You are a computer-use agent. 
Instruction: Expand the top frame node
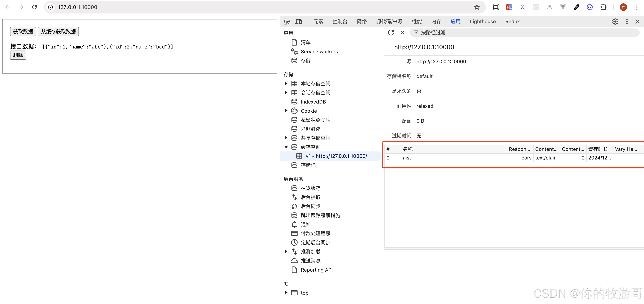tap(286, 292)
